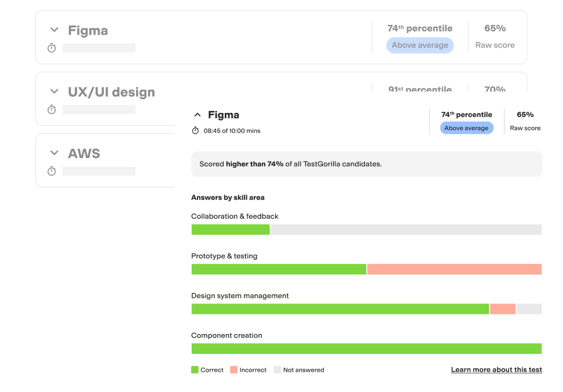Click 'Raw score' label in expanded Figma panel
563x392 pixels.
pos(525,128)
